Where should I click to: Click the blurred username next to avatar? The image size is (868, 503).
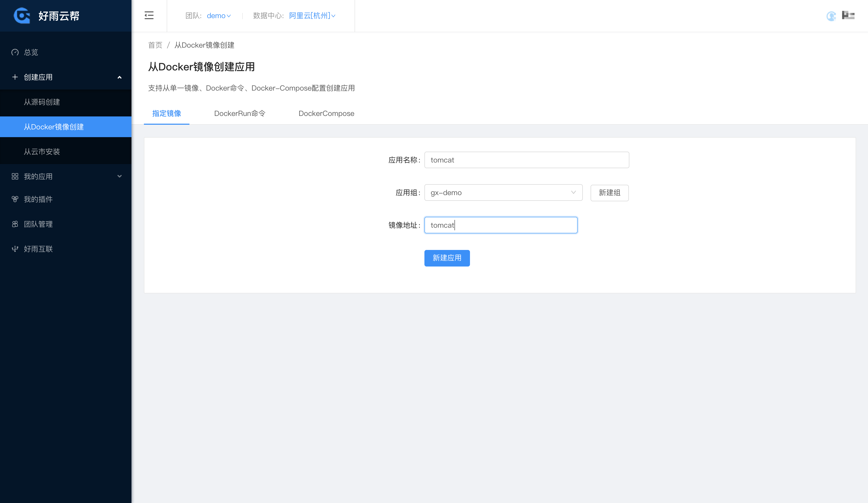[x=848, y=15]
